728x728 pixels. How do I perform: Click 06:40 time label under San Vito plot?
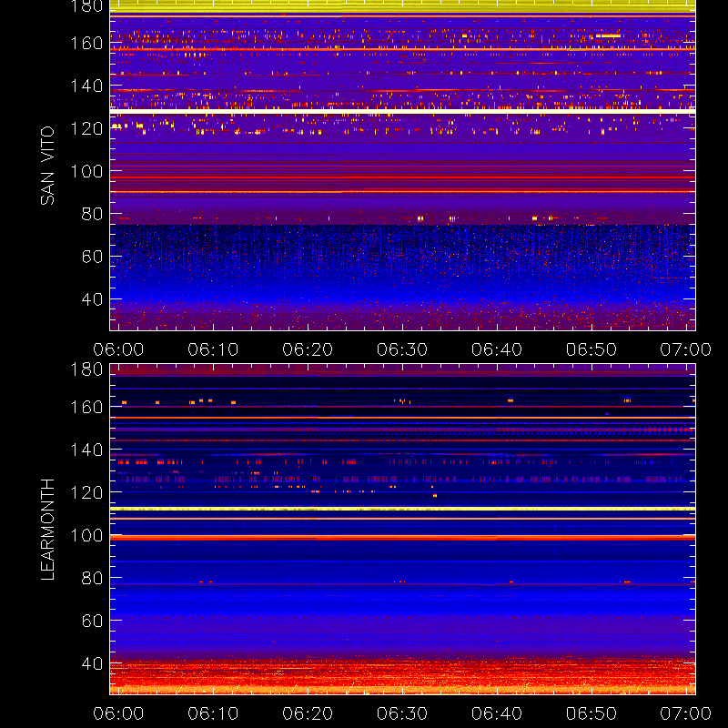(497, 349)
